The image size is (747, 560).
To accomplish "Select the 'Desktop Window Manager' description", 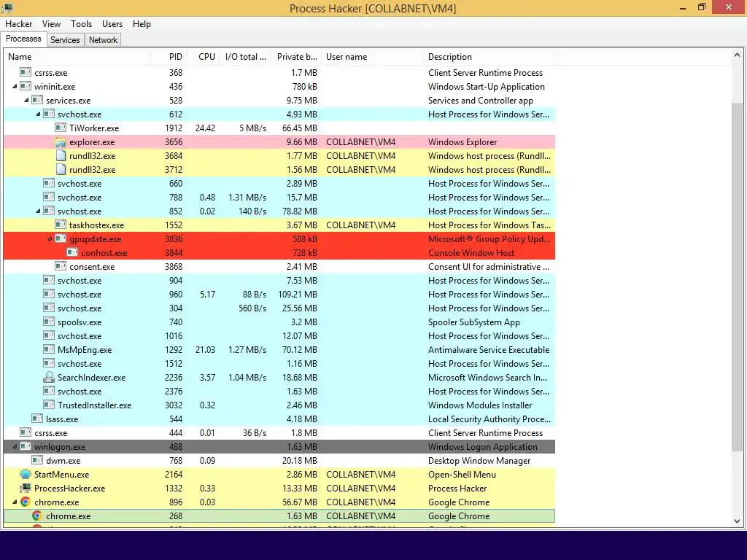I will pos(479,461).
